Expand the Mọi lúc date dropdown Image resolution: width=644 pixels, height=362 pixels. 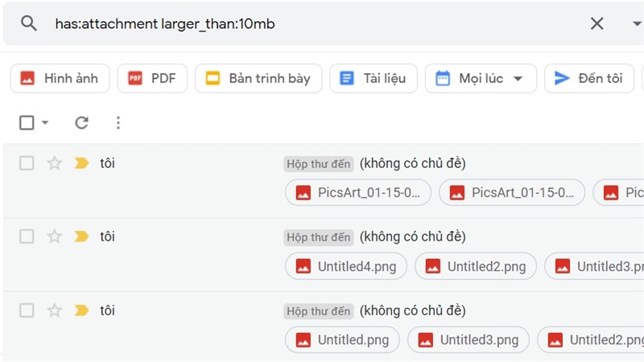pos(481,78)
